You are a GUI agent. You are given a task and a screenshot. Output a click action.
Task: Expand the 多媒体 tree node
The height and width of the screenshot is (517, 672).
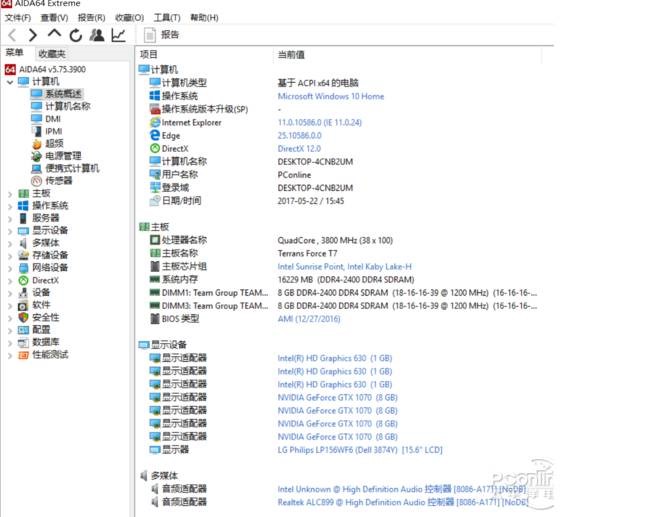[10, 243]
